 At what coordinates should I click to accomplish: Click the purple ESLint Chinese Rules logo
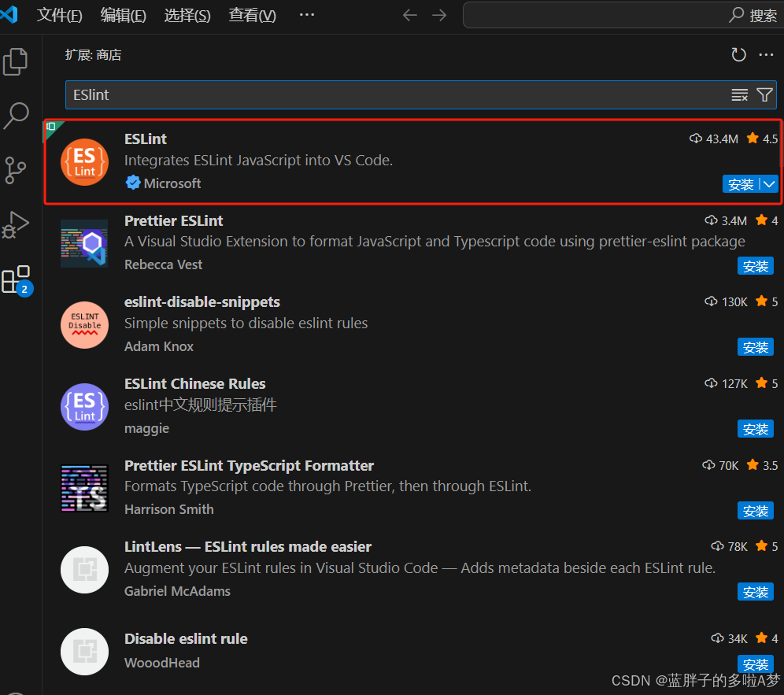84,407
